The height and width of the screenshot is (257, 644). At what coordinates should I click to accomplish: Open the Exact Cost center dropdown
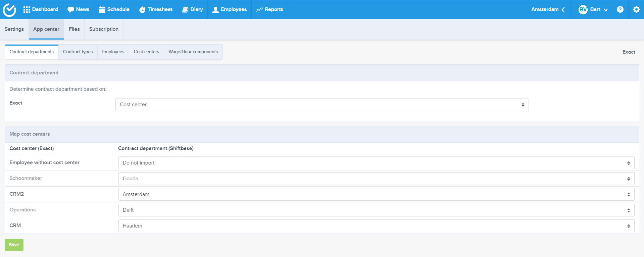pos(322,105)
